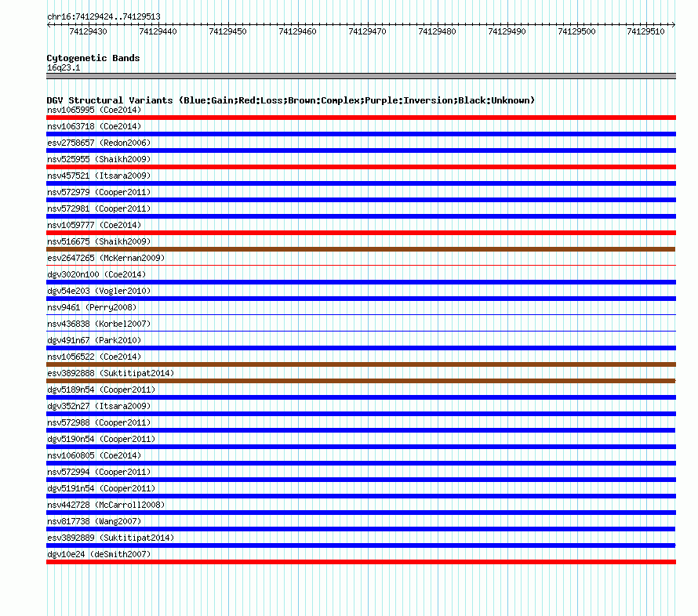Screen dimensions: 698x616
Task: Click nsv1059777 (Coe2014) label
Action: tap(94, 225)
